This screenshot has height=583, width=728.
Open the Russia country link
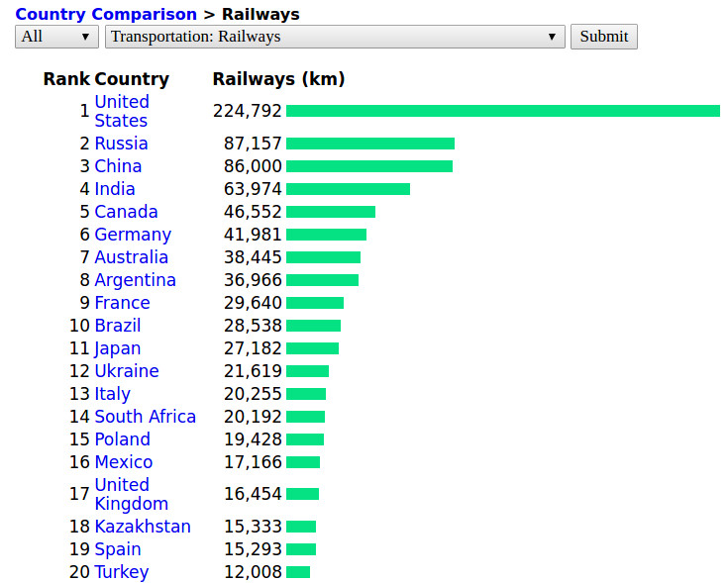tap(121, 144)
